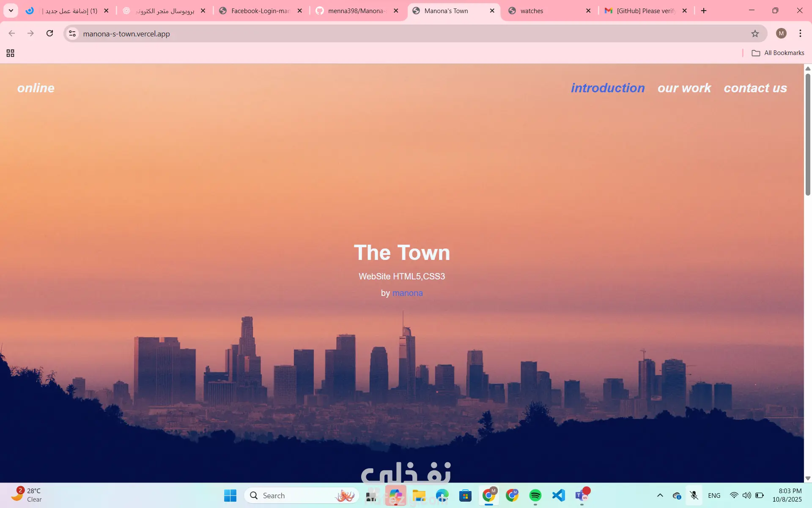This screenshot has height=508, width=812.
Task: Switch to the Facebook-Login tab
Action: (x=260, y=11)
